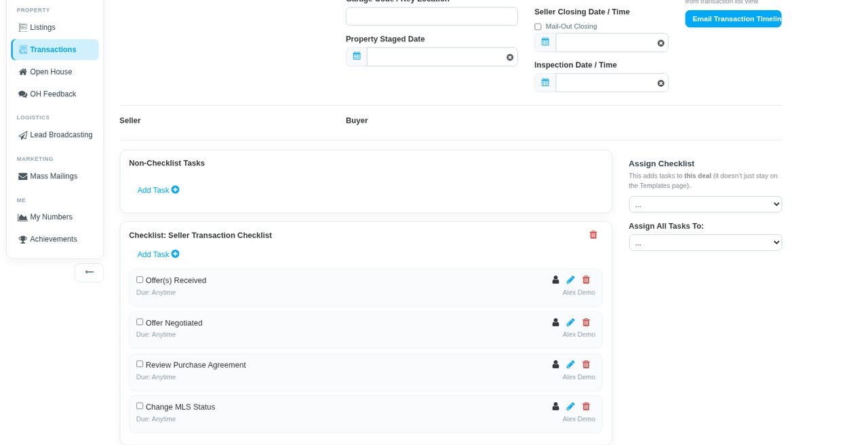Click Alex Demo on Offer(s) Received
Viewport: 868px width, 445px height.
click(578, 292)
